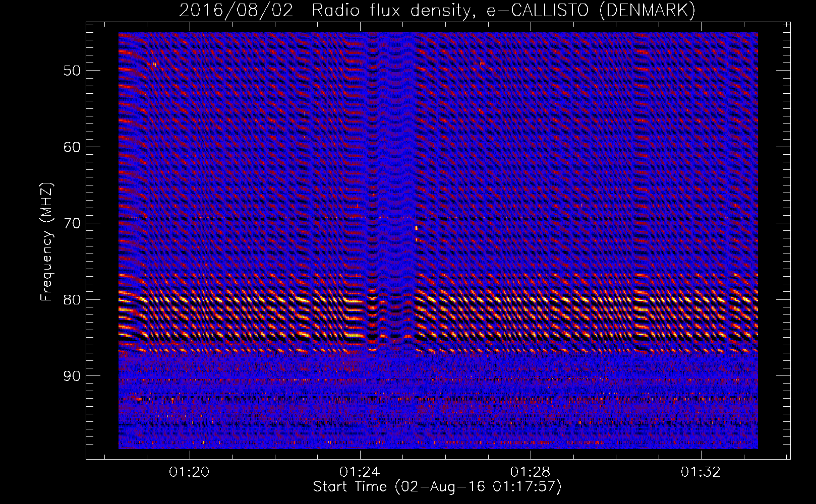Click the 01:24 time tick label

(360, 472)
